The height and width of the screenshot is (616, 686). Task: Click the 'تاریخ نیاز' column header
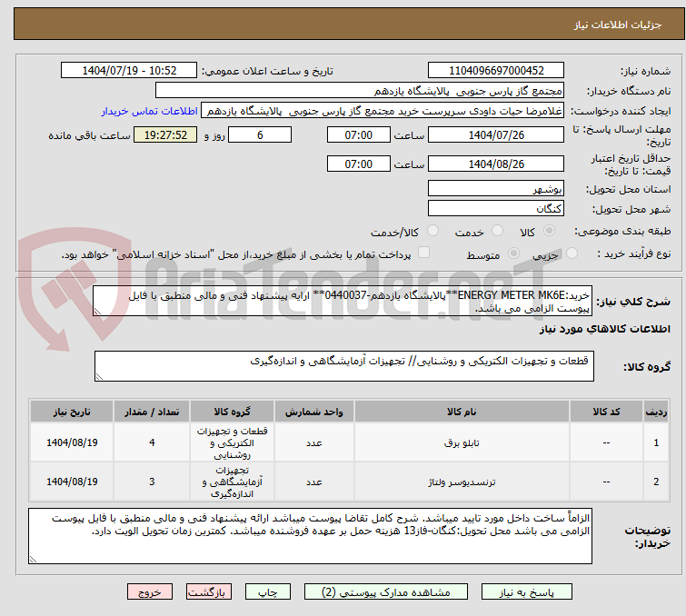[72, 412]
